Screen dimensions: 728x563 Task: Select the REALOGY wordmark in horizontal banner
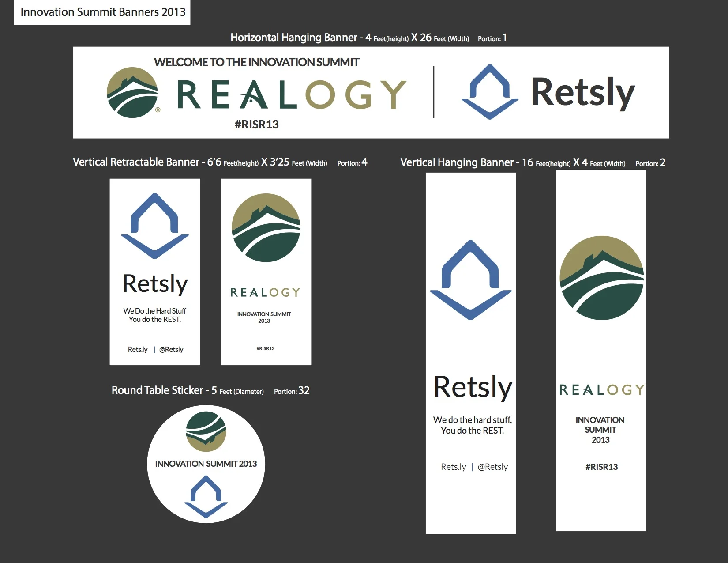point(291,94)
